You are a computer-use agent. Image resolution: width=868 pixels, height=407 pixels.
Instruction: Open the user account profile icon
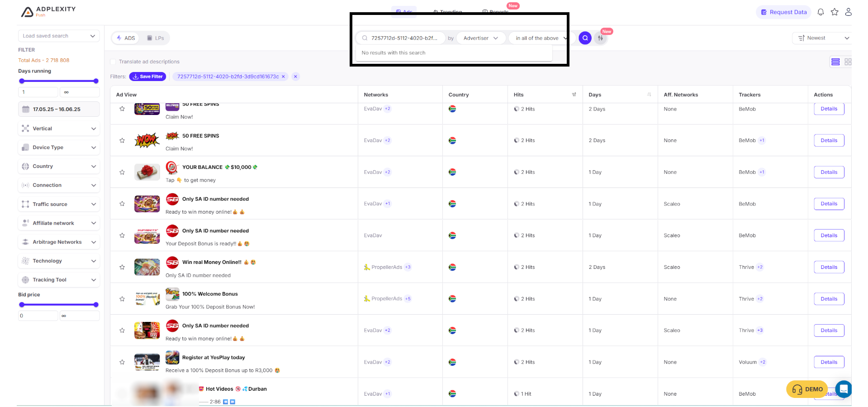click(x=849, y=12)
